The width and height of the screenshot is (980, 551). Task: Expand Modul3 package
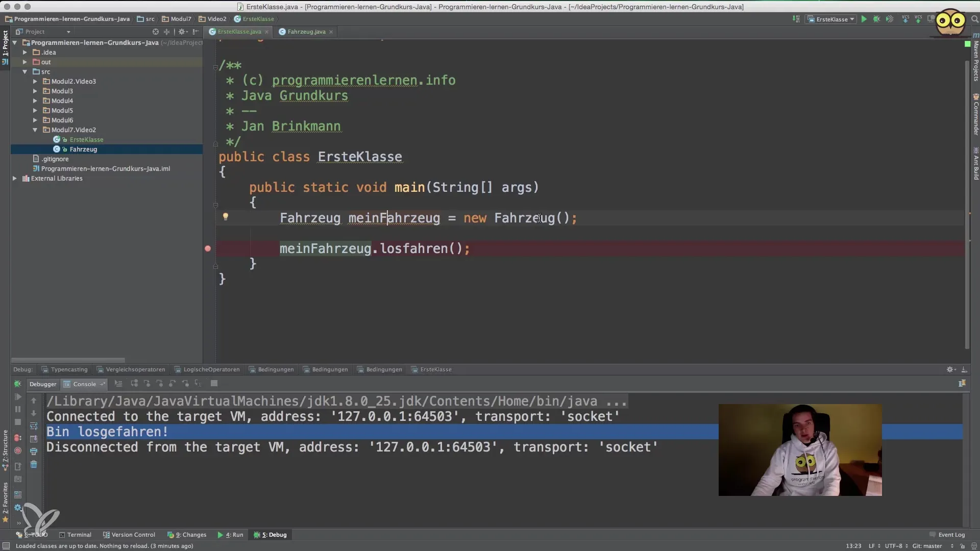35,91
